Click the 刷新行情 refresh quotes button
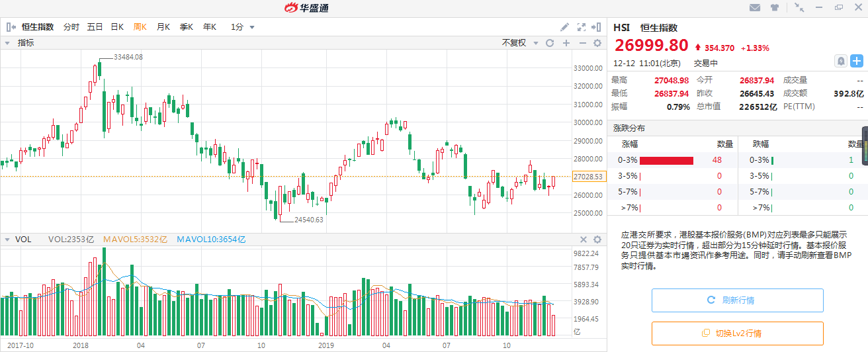 coord(737,300)
